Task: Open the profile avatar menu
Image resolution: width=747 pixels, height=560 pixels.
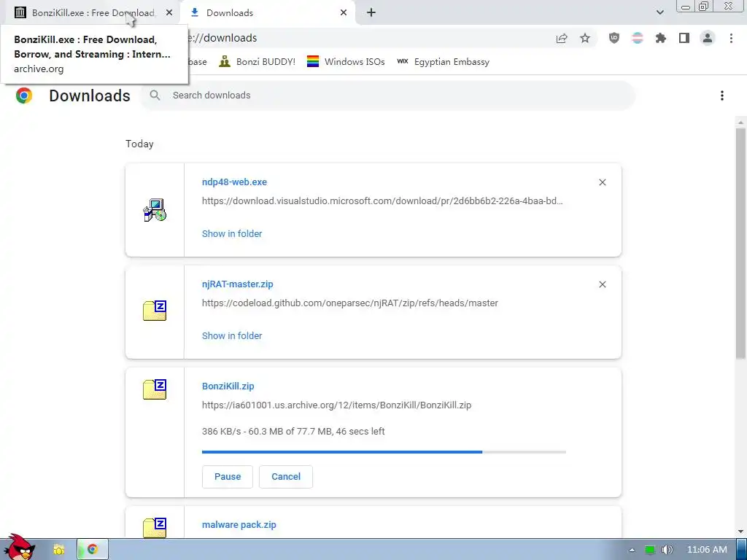Action: click(x=708, y=38)
